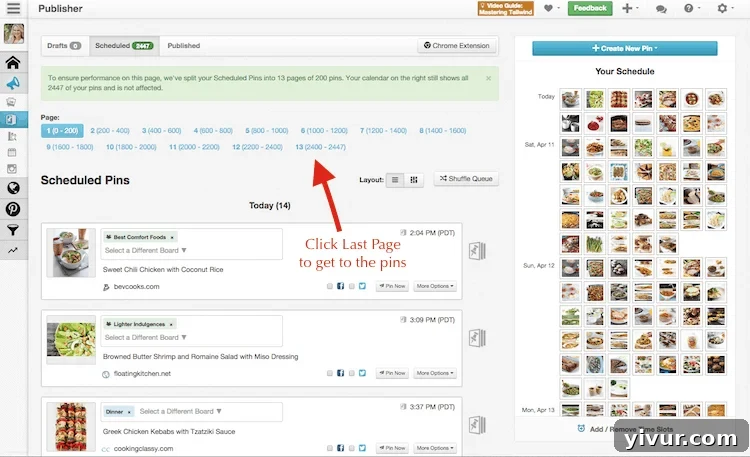Open the photo drafts sidebar icon

11,102
